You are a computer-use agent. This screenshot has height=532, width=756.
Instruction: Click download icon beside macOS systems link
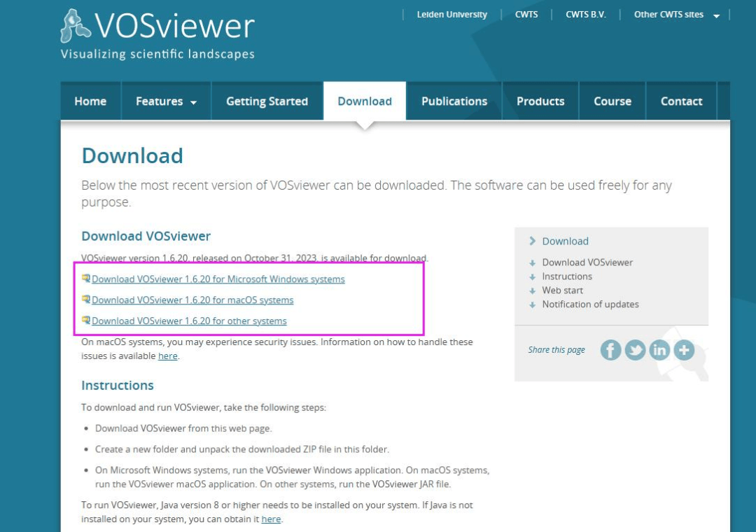pos(86,300)
